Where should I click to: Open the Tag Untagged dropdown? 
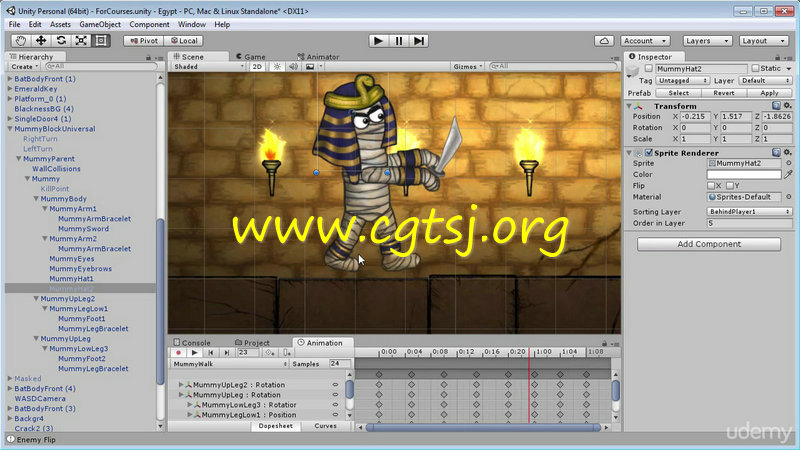pos(682,81)
